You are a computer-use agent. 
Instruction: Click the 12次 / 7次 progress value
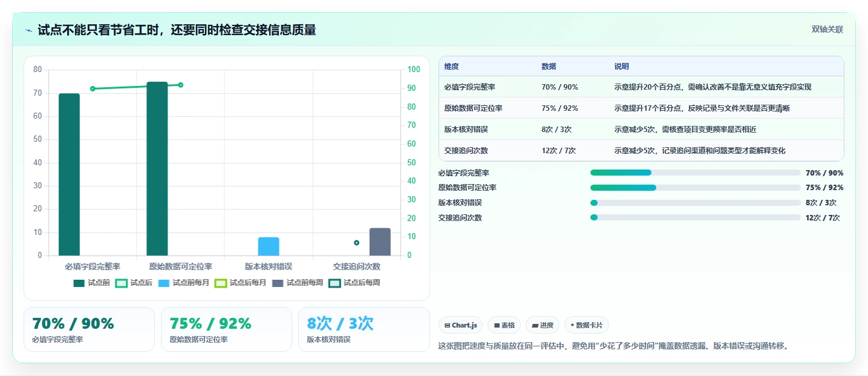pos(823,218)
